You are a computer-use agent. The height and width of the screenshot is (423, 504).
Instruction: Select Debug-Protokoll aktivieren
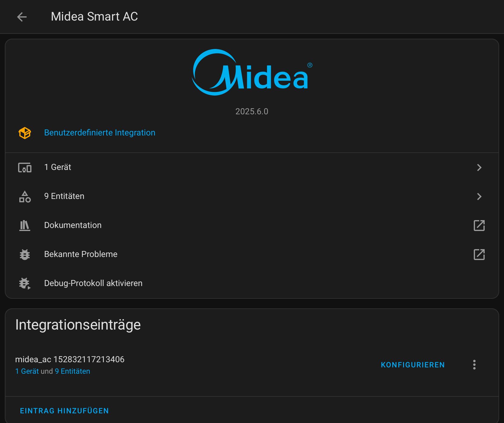tap(252, 284)
